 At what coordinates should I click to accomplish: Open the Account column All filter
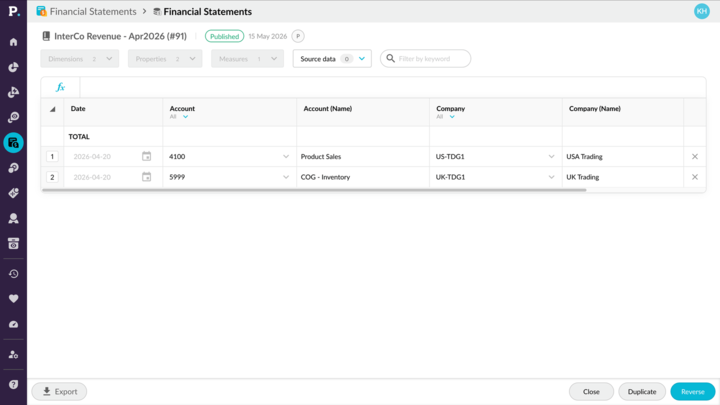(179, 117)
